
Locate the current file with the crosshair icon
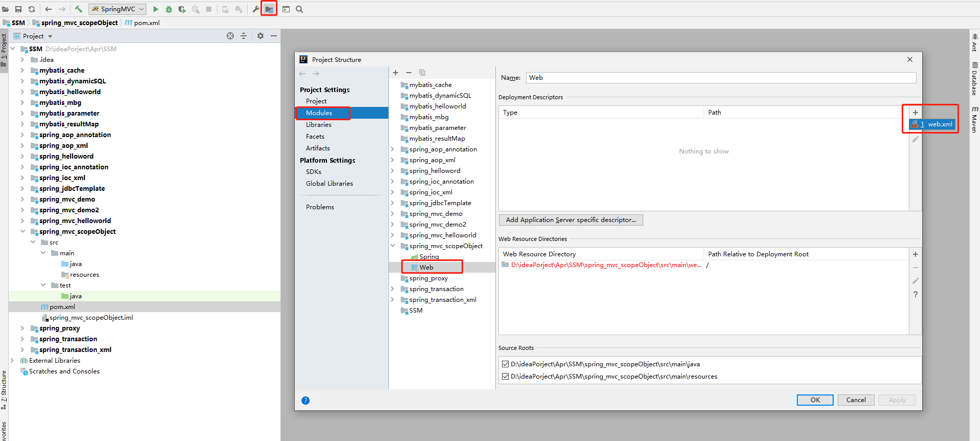coord(230,36)
